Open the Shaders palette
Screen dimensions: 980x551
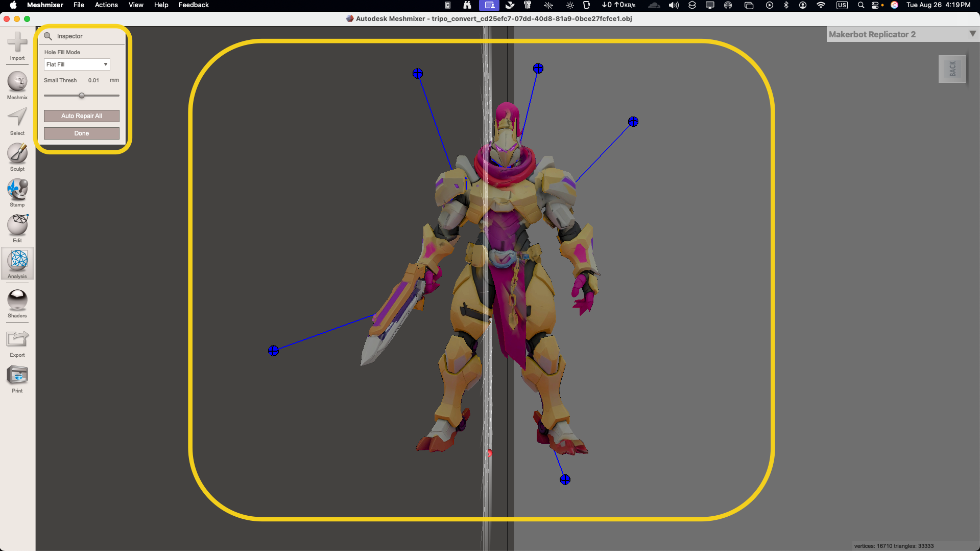click(x=17, y=304)
